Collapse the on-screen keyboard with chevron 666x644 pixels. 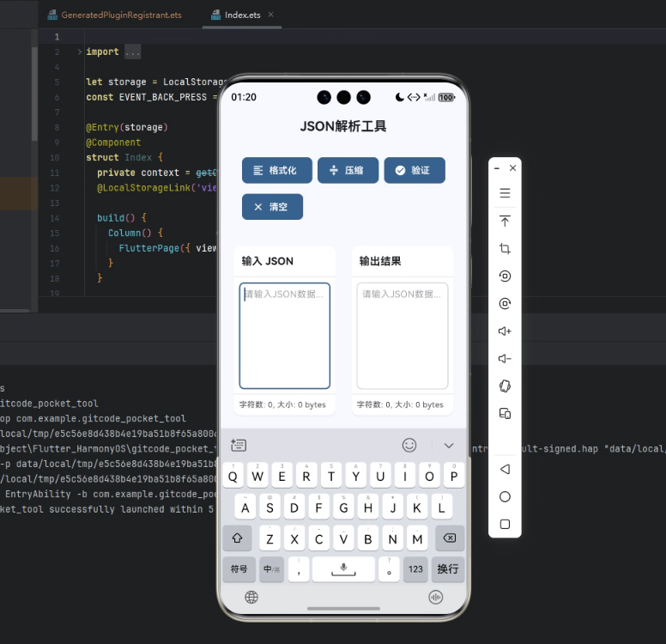(449, 446)
